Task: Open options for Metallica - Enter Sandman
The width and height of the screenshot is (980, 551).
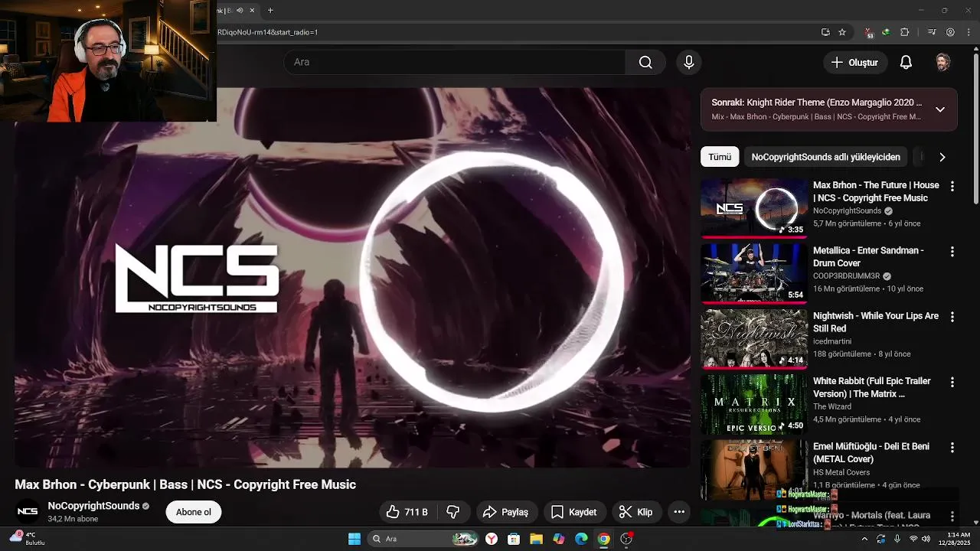Action: (x=952, y=252)
